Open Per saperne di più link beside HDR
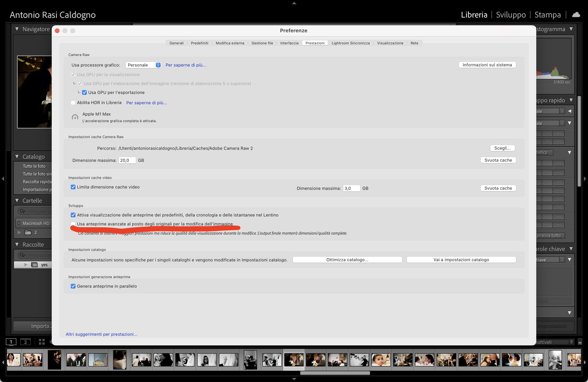Viewport: 588px width, 382px height. click(x=146, y=103)
